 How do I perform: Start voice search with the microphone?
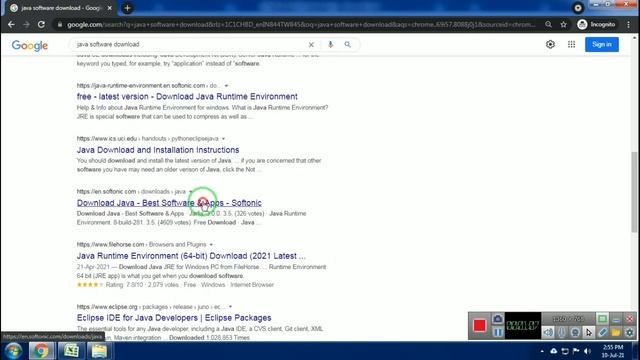(331, 44)
